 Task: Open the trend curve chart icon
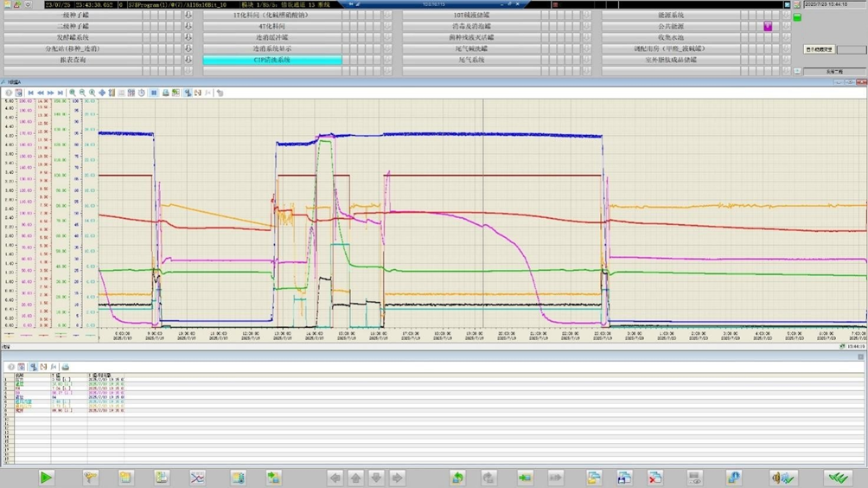tap(197, 478)
